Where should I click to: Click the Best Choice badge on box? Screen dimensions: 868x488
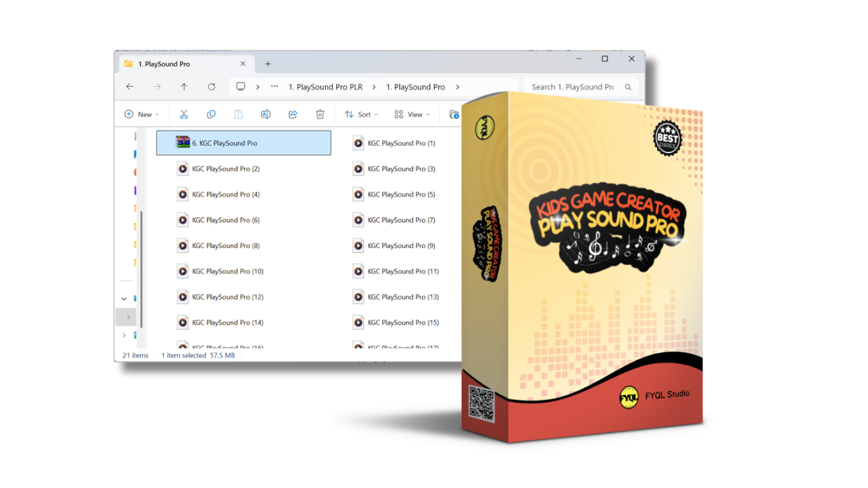pyautogui.click(x=667, y=138)
